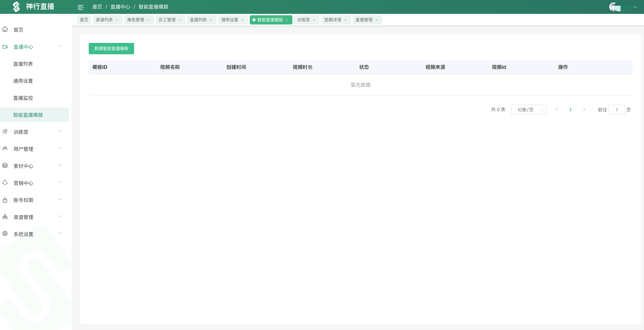This screenshot has width=644, height=330.
Task: Expand the 素材中心 sidebar menu
Action: [x=60, y=166]
